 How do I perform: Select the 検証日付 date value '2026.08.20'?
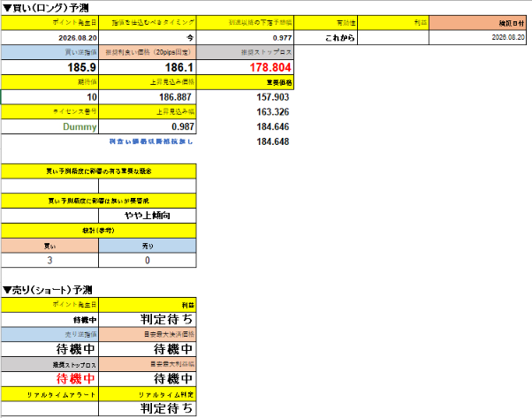click(478, 38)
